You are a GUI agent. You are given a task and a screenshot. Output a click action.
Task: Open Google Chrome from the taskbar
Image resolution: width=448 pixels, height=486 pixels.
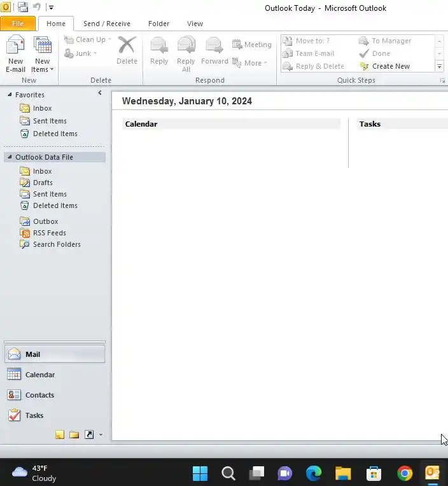click(405, 473)
